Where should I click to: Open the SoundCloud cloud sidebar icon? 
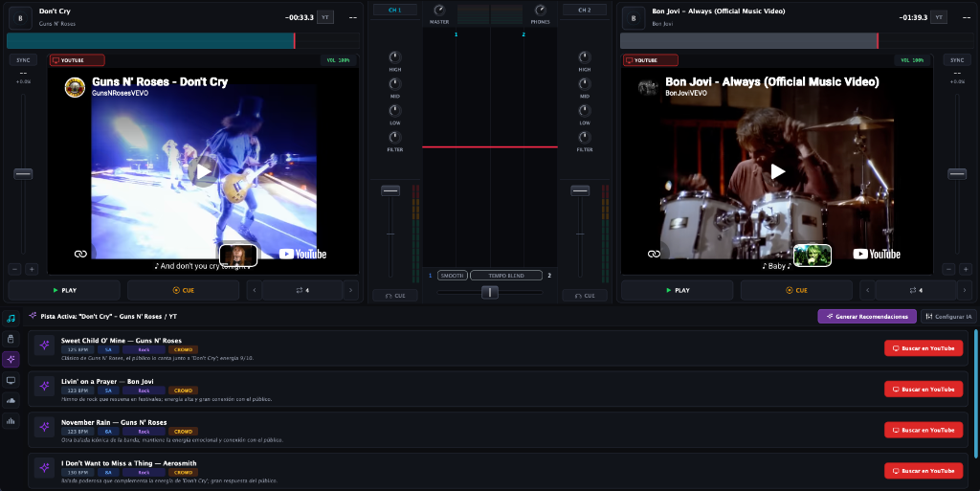click(11, 400)
